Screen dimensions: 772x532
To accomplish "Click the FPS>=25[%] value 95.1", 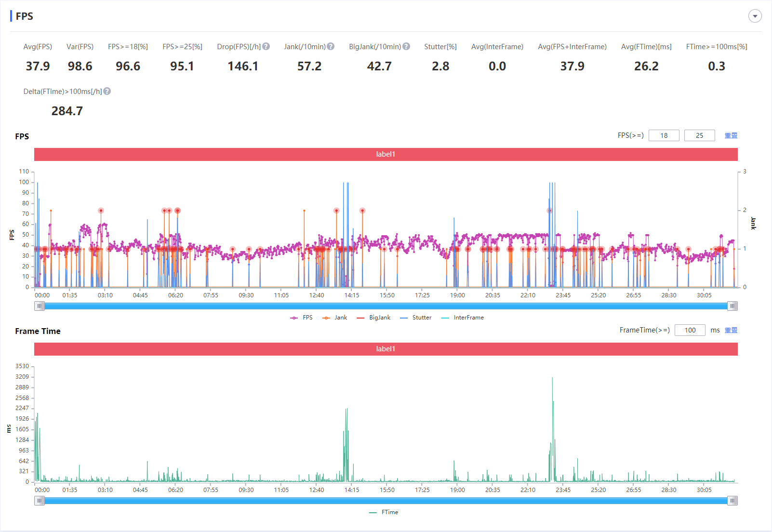I will click(182, 66).
